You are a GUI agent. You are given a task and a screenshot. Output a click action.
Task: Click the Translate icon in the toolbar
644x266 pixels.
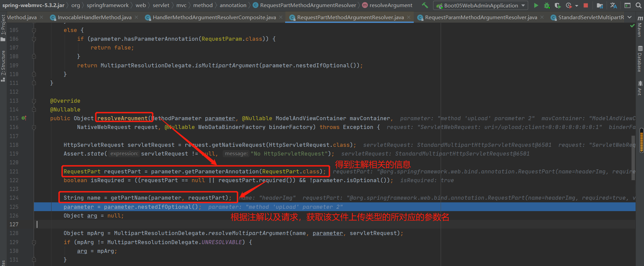click(x=613, y=5)
